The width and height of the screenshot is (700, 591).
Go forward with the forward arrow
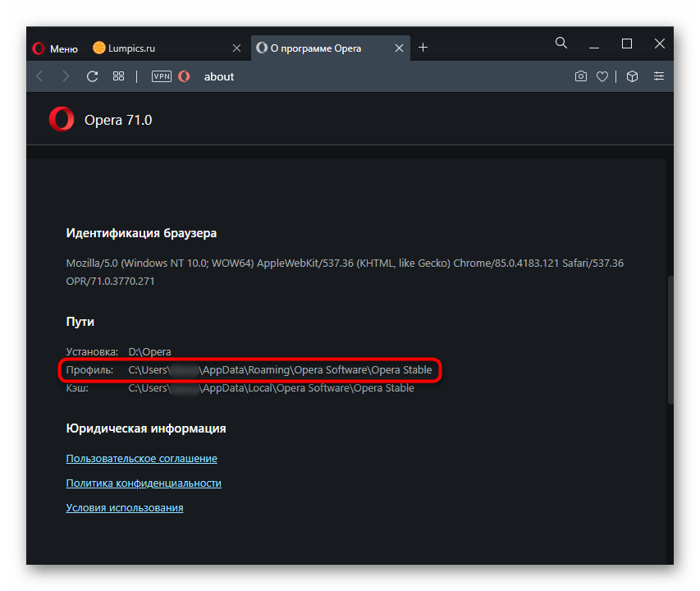(x=66, y=76)
